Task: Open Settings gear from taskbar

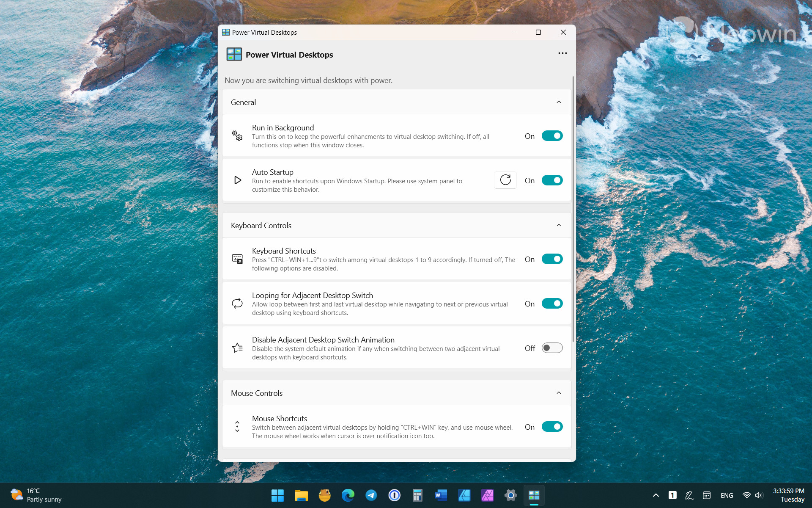Action: pyautogui.click(x=510, y=495)
